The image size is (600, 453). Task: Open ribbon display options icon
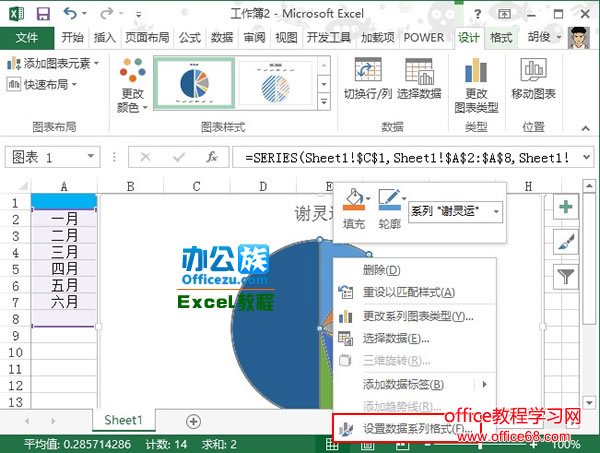point(504,14)
